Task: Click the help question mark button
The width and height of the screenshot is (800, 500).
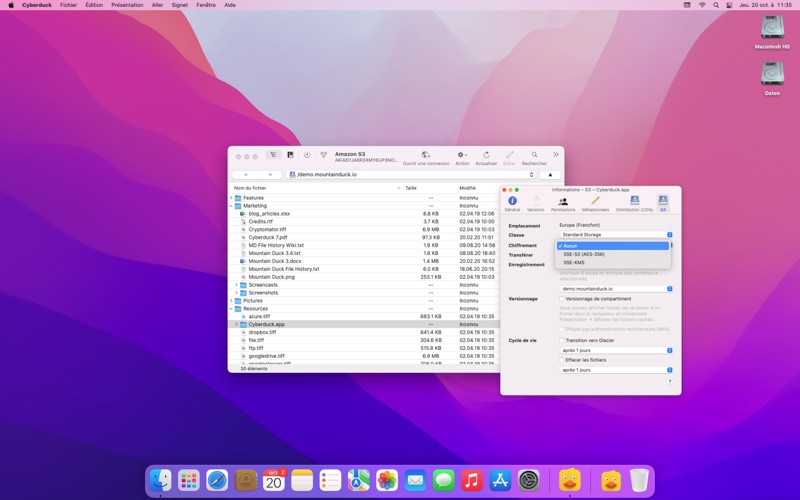Action: [669, 382]
